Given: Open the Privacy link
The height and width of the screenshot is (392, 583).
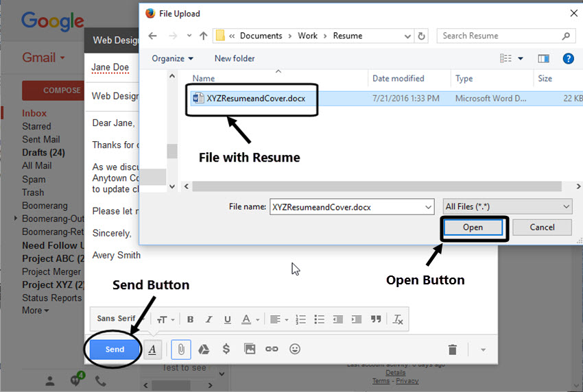Looking at the screenshot, I should (407, 381).
